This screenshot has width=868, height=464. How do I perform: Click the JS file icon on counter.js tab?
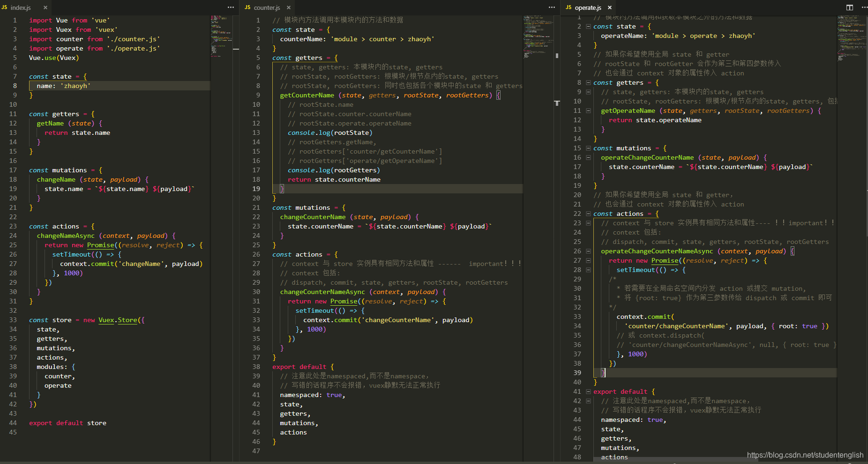point(247,7)
